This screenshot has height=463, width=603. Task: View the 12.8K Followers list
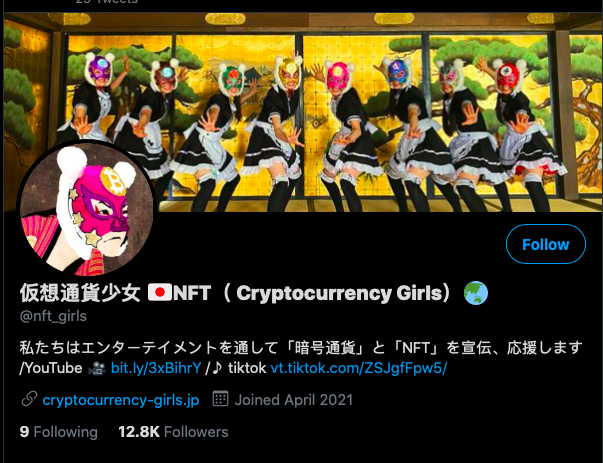click(x=173, y=431)
